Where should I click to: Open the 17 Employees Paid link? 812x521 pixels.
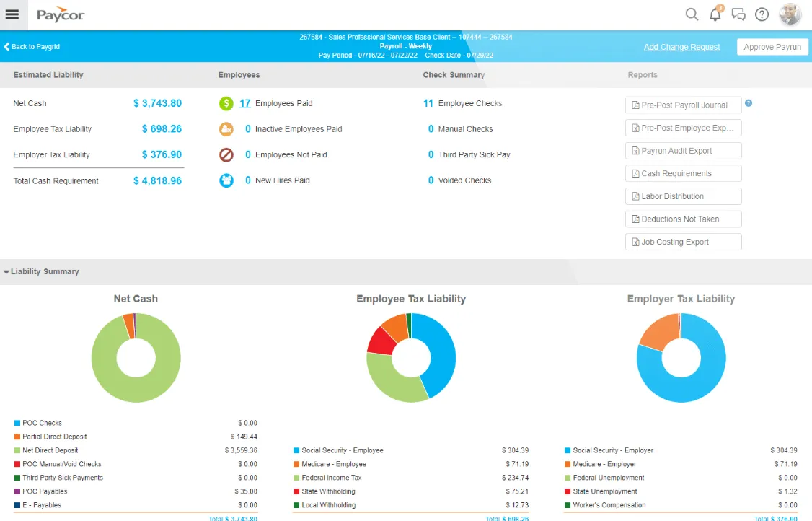(x=245, y=103)
